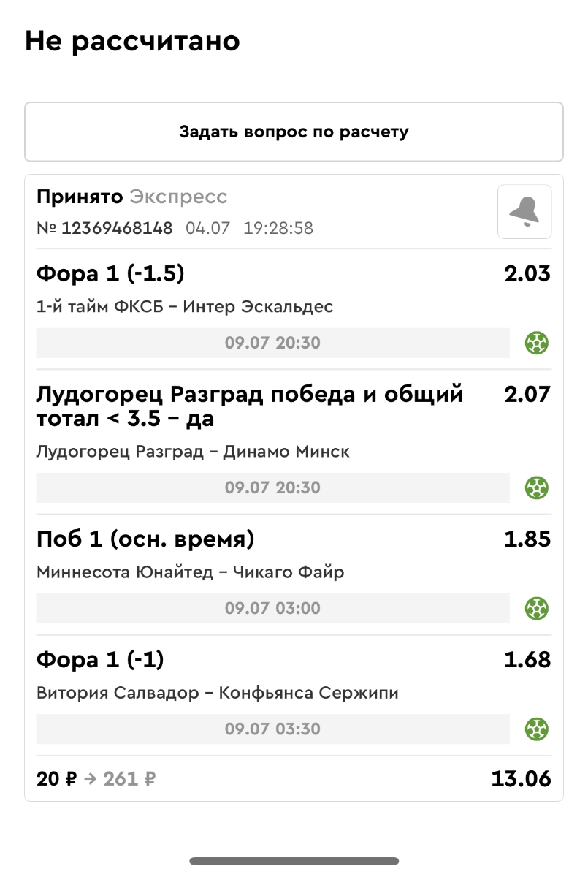
Task: Tap the home indicator bar at bottom
Action: (x=294, y=861)
